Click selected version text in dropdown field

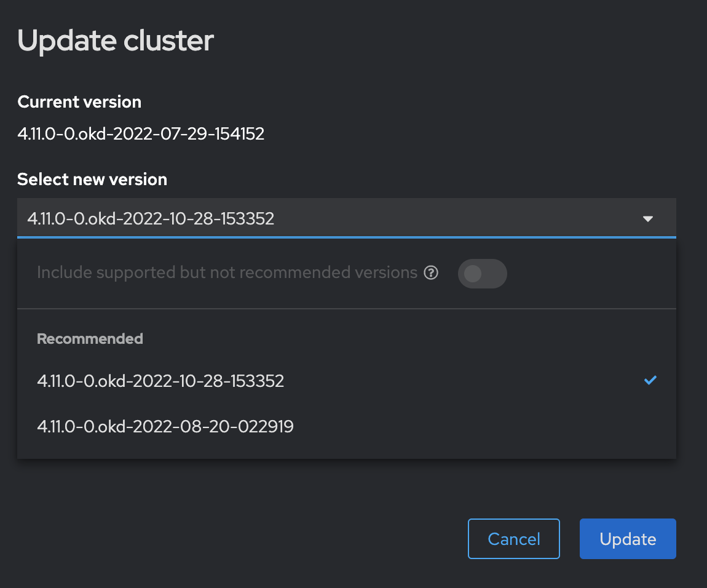tap(151, 218)
